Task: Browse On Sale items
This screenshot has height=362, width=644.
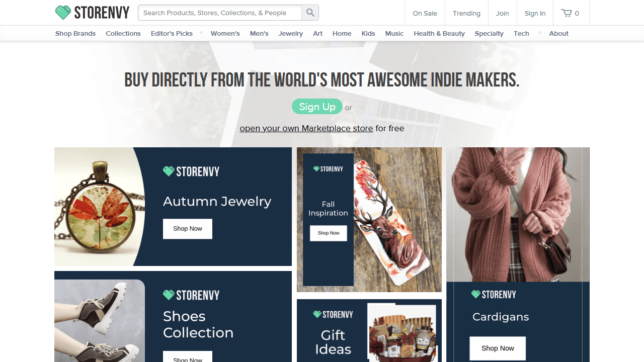Action: click(425, 14)
